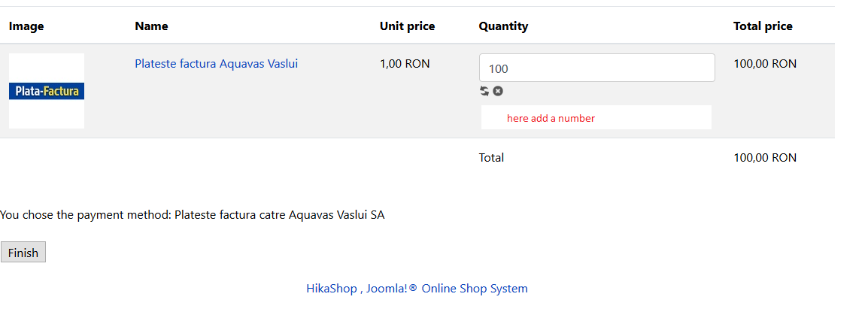Click the product row's 100,00 RON total
This screenshot has width=868, height=318.
(764, 64)
